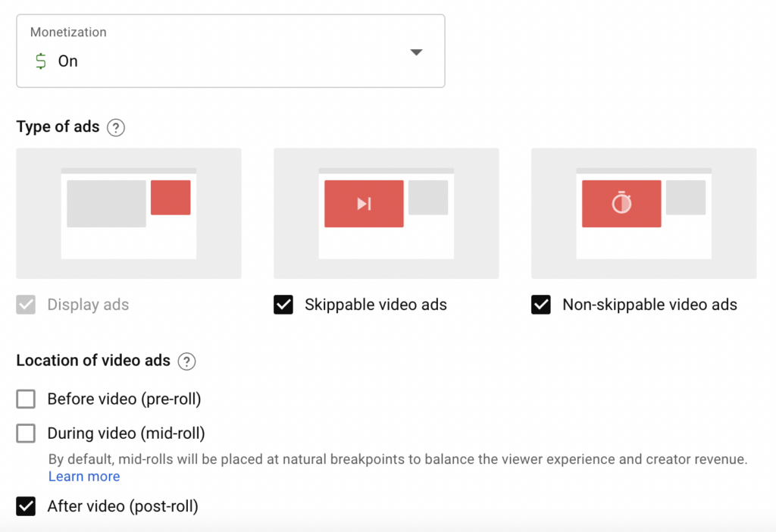This screenshot has height=532, width=776.
Task: Open the Monetization dropdown arrow
Action: (x=416, y=52)
